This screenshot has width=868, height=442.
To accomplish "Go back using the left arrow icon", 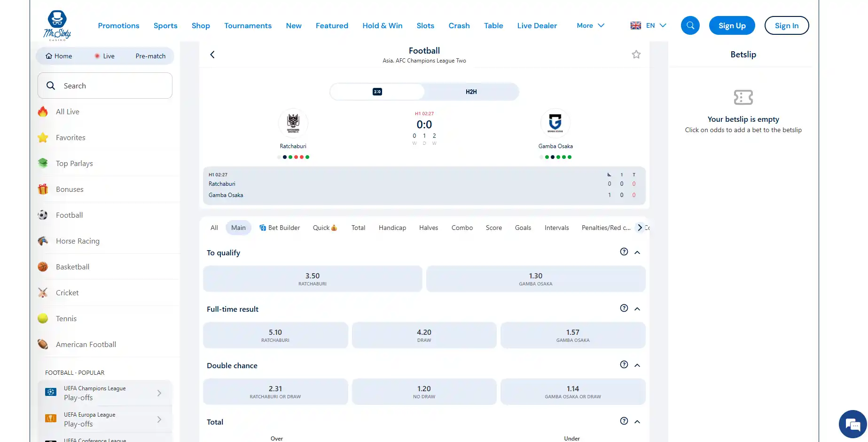I will 212,55.
